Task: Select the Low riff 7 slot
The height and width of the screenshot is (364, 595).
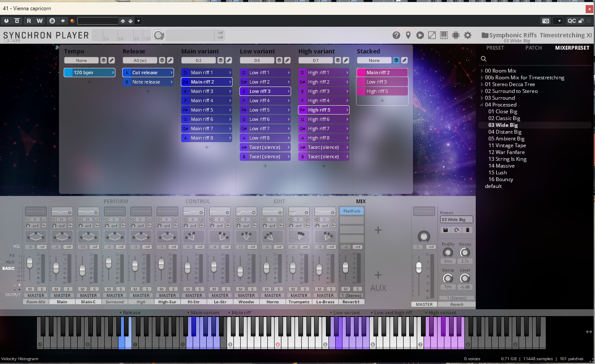Action: click(265, 129)
